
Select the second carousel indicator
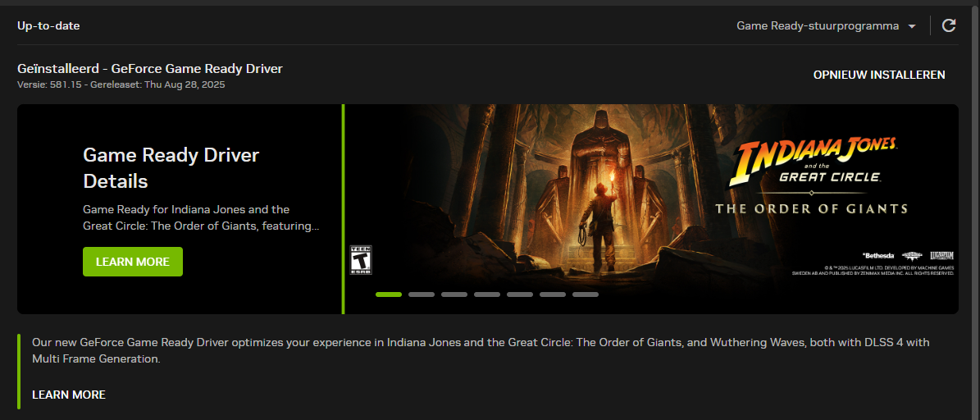coord(422,294)
